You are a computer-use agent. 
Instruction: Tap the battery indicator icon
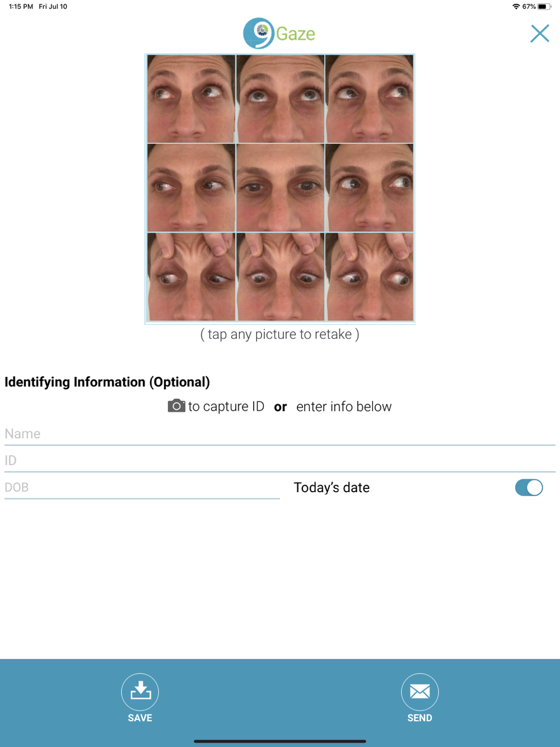tap(544, 7)
